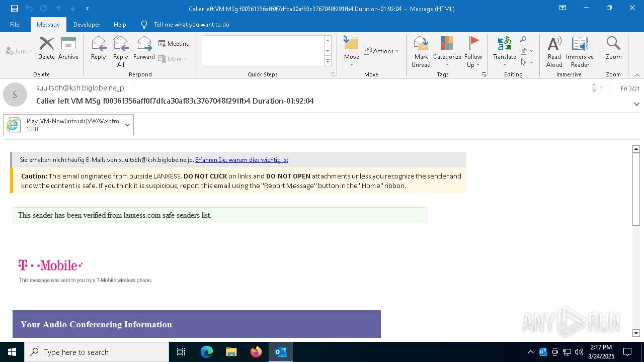The height and width of the screenshot is (362, 644).
Task: Click Reply All
Action: [x=120, y=51]
